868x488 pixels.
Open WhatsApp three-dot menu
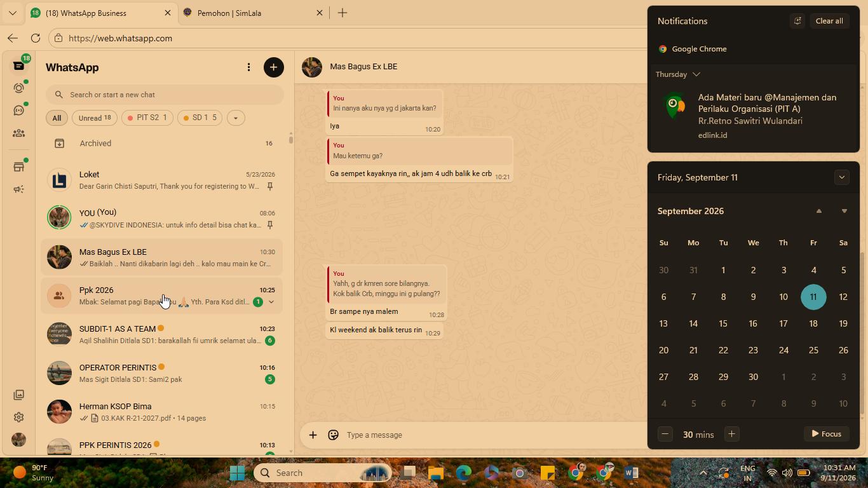(248, 67)
